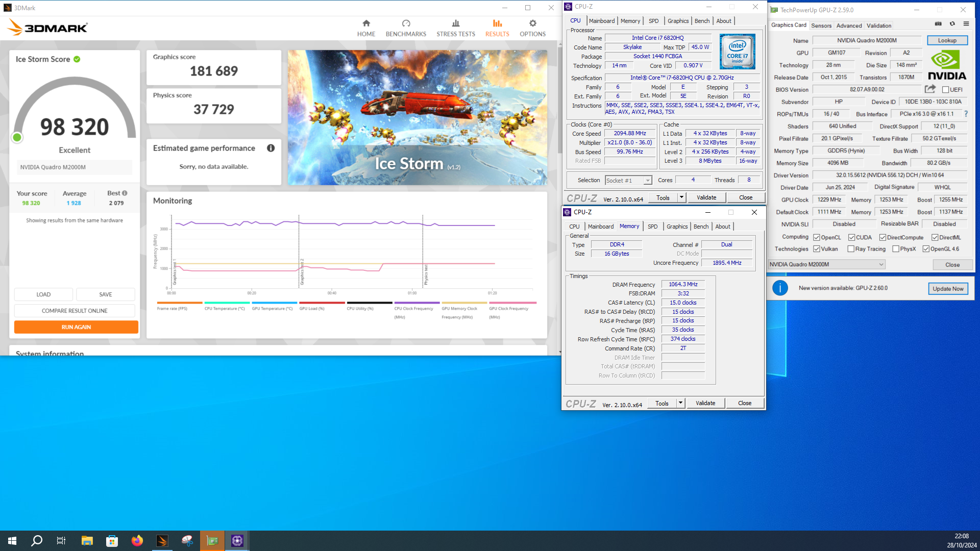Open File Explorer from taskbar
Screen dimensions: 980x551
coord(87,541)
